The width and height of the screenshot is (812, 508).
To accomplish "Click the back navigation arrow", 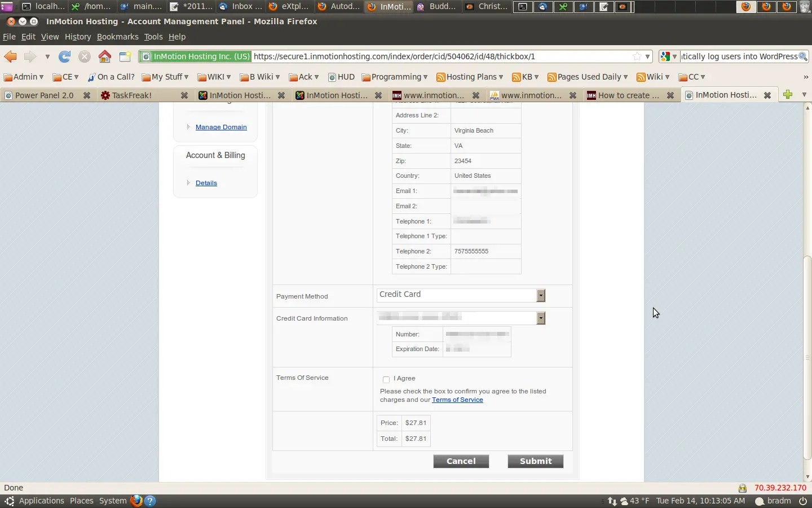I will [10, 56].
